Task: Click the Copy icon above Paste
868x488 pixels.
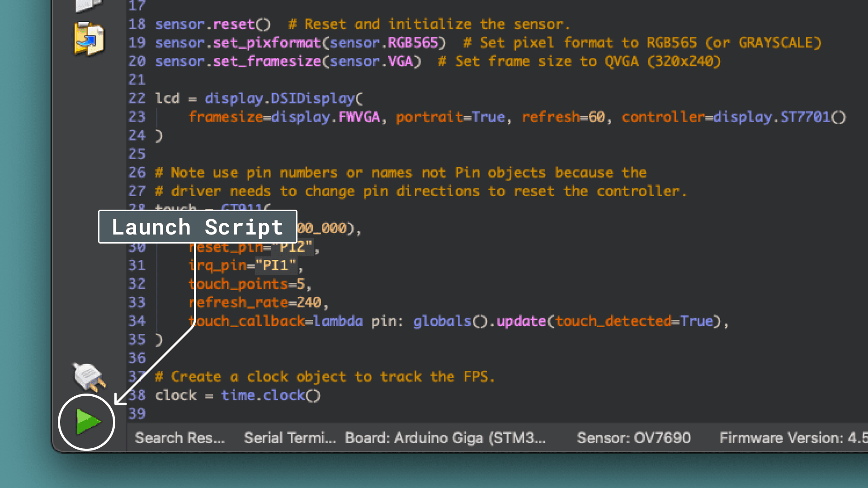Action: point(88,5)
